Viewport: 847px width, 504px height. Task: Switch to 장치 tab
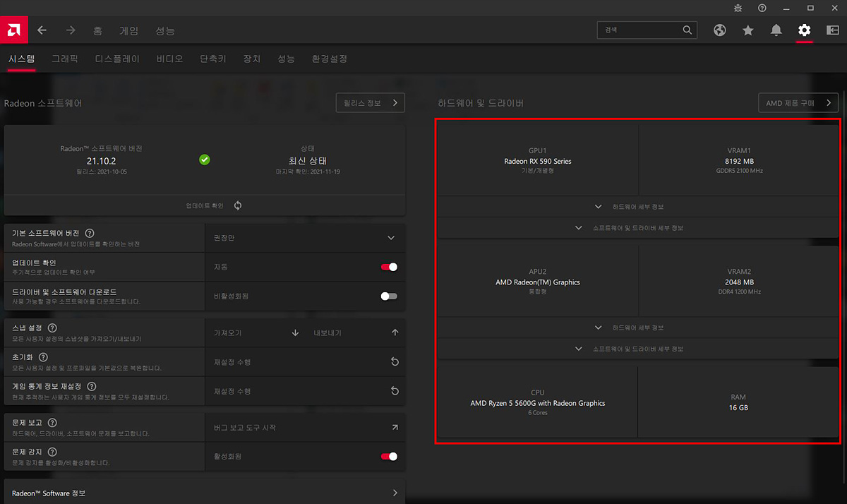[252, 59]
